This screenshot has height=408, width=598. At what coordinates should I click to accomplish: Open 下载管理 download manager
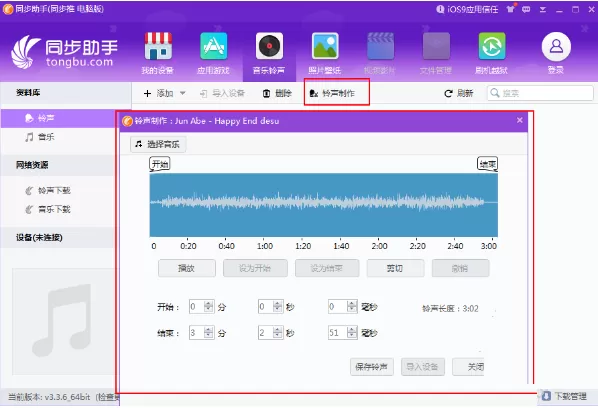coord(564,396)
